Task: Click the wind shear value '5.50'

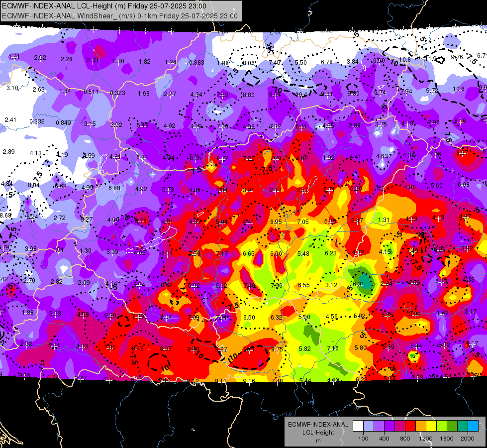Action: tap(300, 63)
